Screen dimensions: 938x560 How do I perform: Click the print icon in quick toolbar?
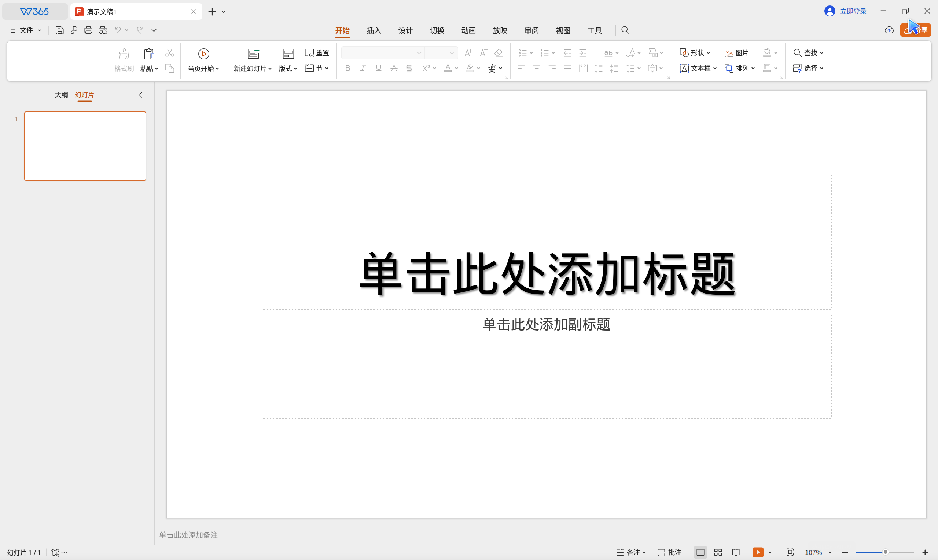88,30
